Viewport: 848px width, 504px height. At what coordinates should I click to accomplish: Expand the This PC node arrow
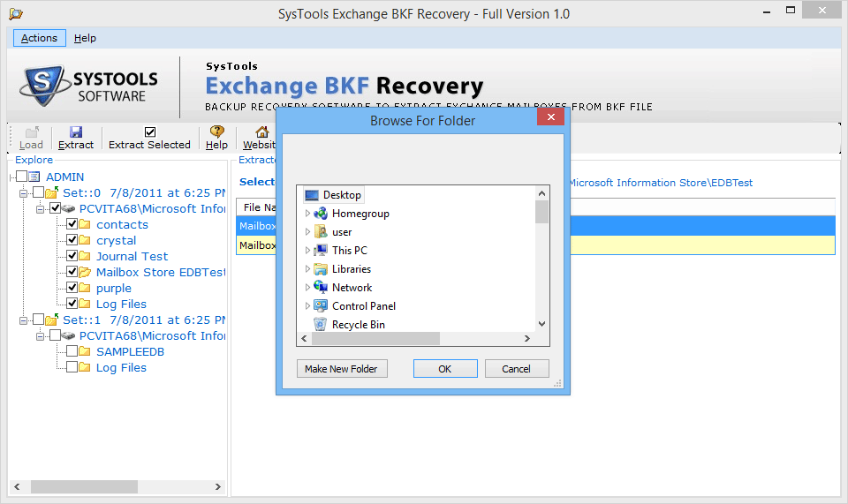pos(307,250)
